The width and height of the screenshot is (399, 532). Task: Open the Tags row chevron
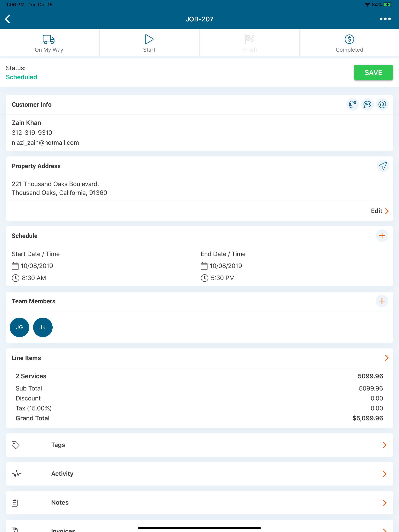(x=385, y=445)
